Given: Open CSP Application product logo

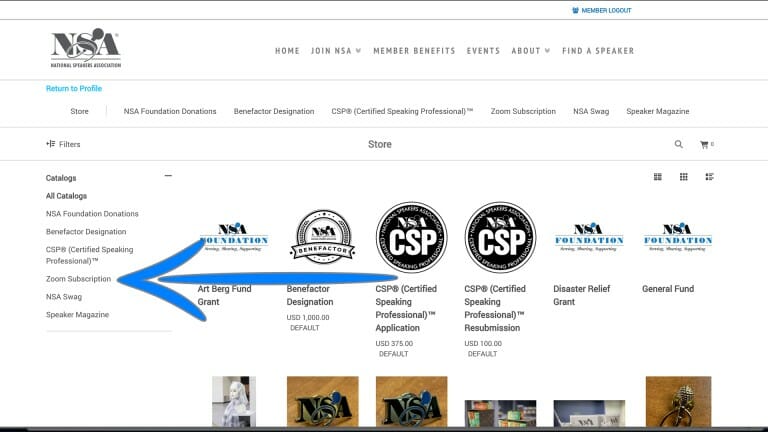Looking at the screenshot, I should 411,237.
